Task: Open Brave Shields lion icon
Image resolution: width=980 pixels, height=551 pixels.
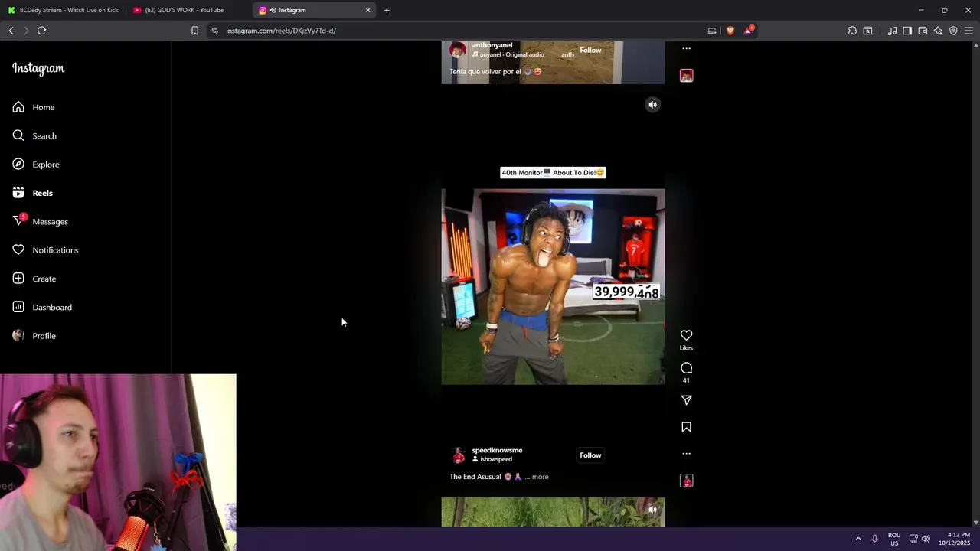Action: (x=730, y=31)
